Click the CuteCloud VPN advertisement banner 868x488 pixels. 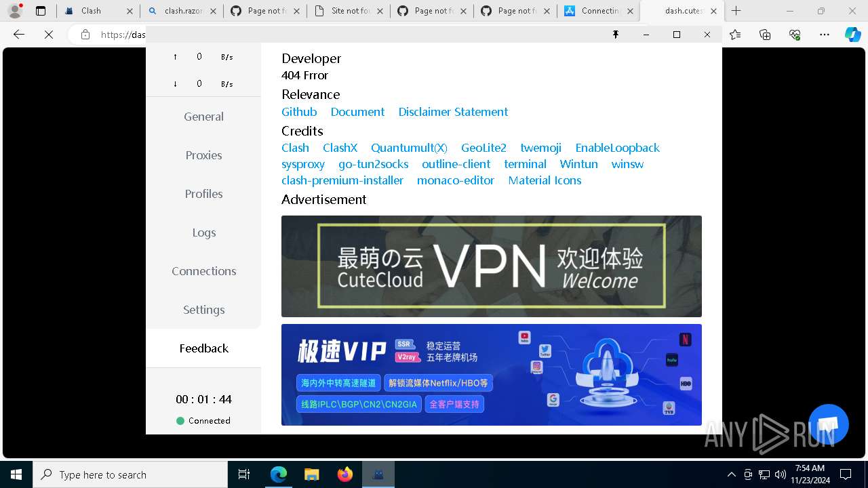pyautogui.click(x=492, y=266)
